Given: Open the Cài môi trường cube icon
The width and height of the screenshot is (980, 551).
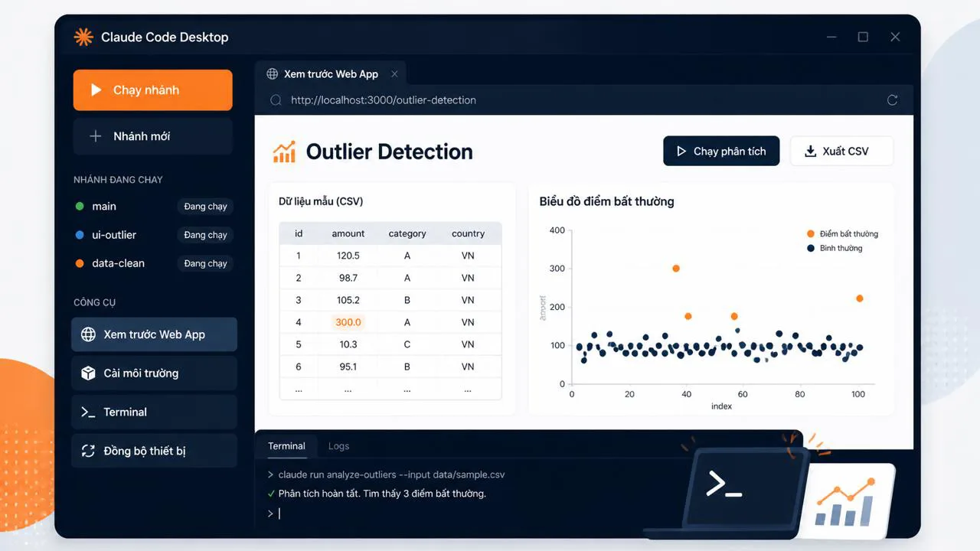Looking at the screenshot, I should click(89, 373).
